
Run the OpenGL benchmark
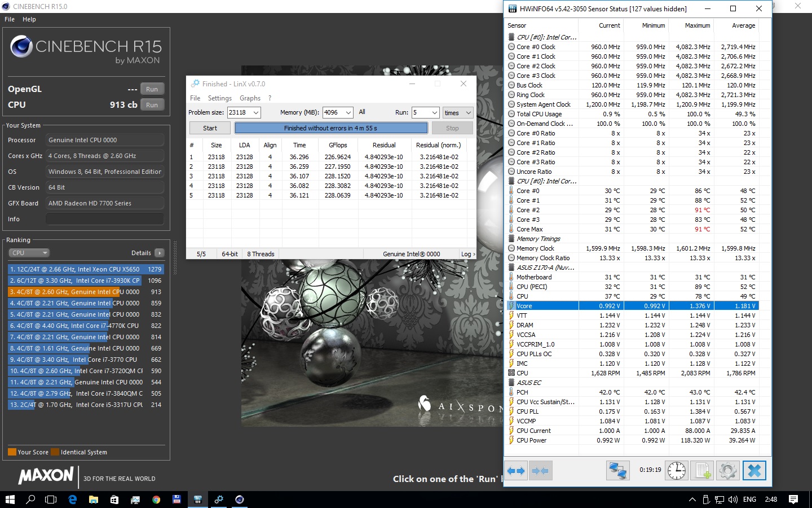[x=152, y=89]
